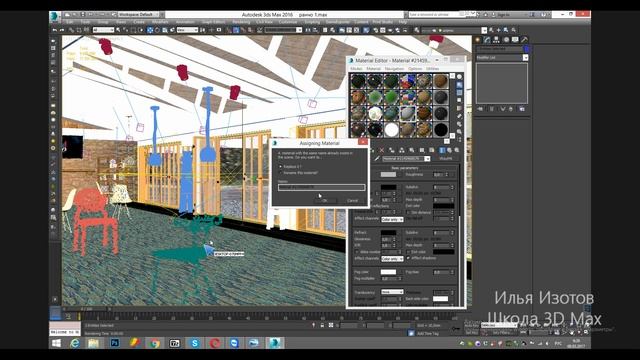Toggle the Dim distance checkbox
This screenshot has height=360, width=640.
409,213
